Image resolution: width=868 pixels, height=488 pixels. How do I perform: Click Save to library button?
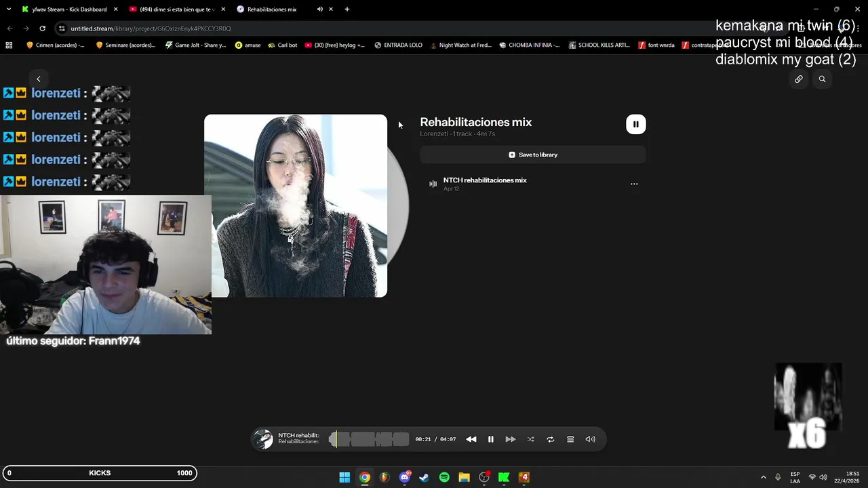tap(533, 155)
